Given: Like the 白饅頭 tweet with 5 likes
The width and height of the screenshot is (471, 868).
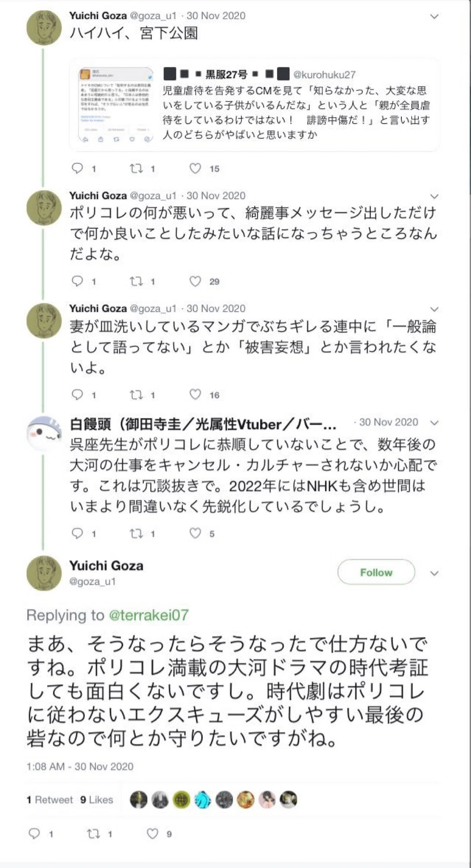Looking at the screenshot, I should coord(195,533).
